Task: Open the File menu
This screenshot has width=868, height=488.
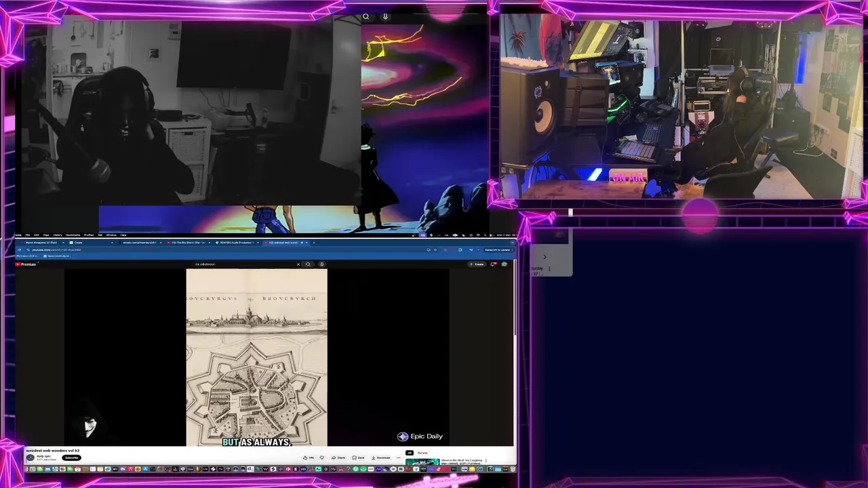Action: pos(28,235)
